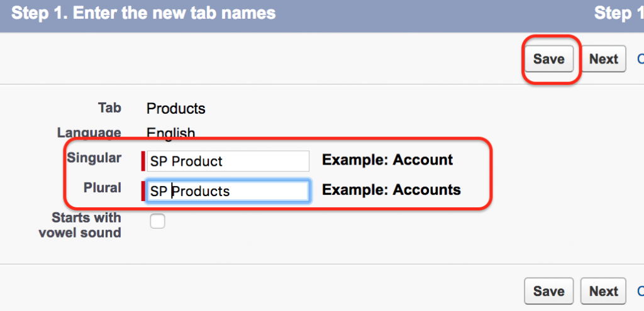This screenshot has height=311, width=644.
Task: Click the Plural field label
Action: tap(103, 187)
